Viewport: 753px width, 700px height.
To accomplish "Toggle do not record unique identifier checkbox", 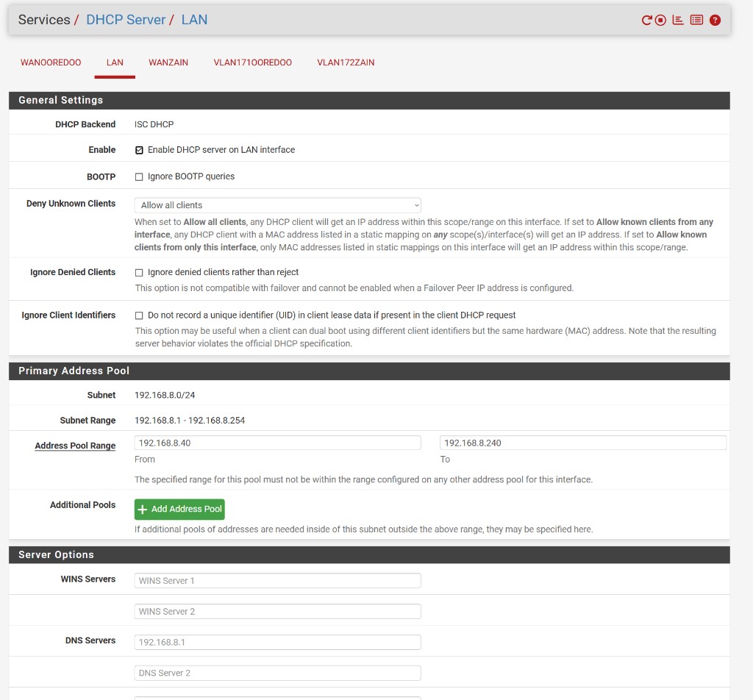I will tap(139, 315).
